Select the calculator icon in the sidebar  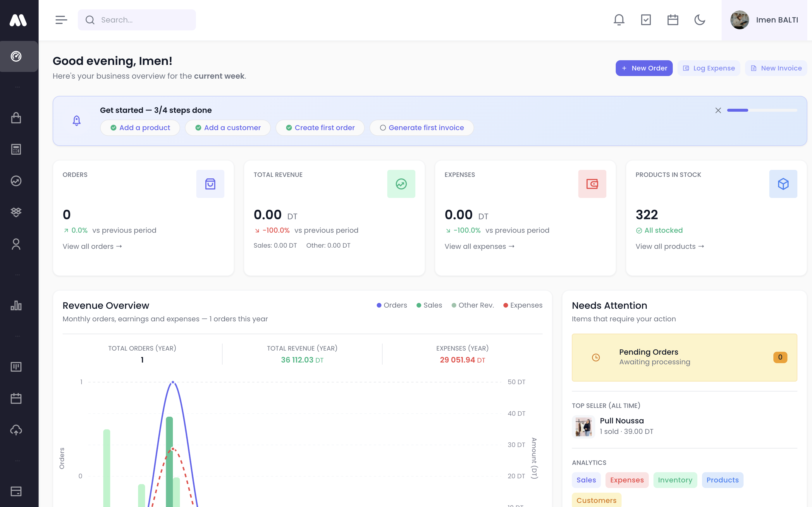pyautogui.click(x=16, y=149)
